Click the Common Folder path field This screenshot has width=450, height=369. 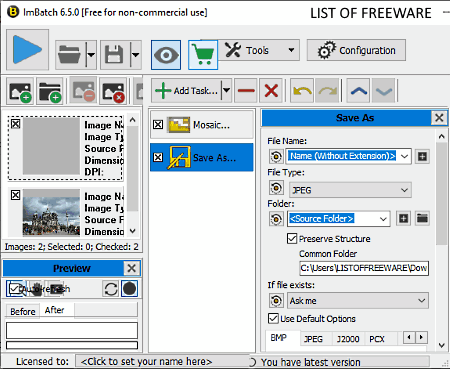coord(364,268)
